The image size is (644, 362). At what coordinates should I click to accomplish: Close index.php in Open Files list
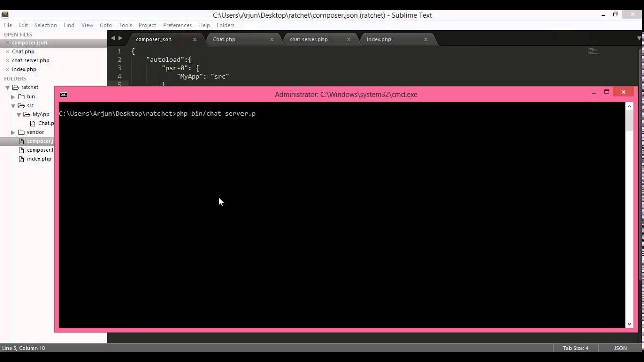click(7, 70)
